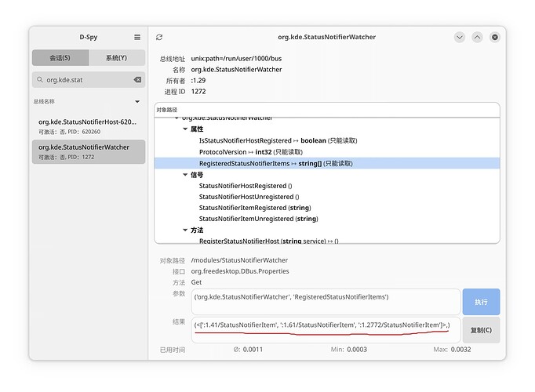
Task: Click the average time value 0.0011
Action: tap(253, 350)
